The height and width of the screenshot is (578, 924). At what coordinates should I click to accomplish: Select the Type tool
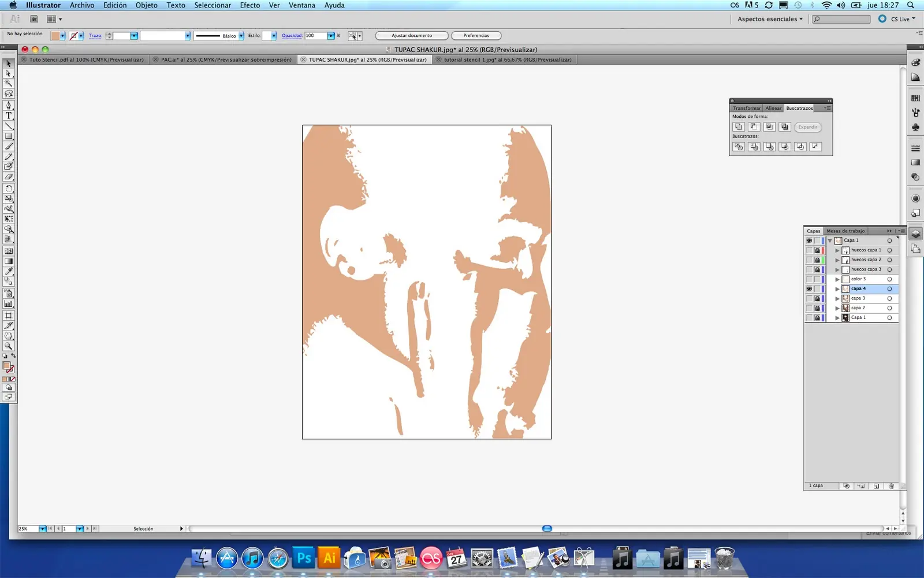coord(9,116)
